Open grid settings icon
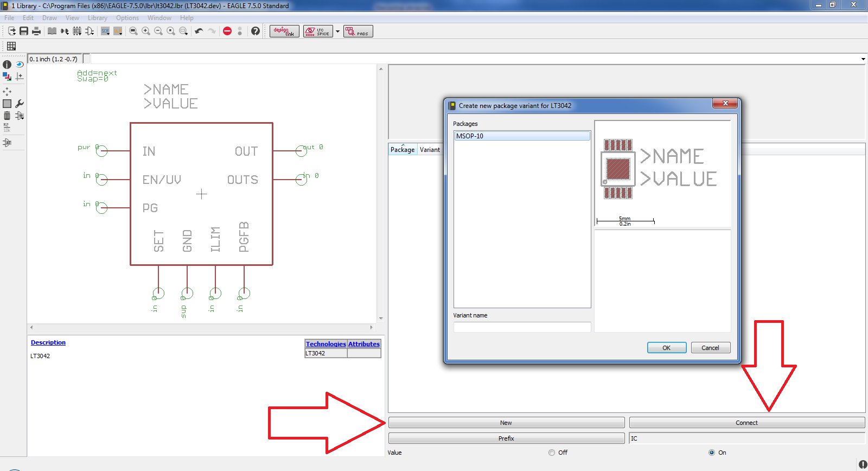 [x=11, y=46]
